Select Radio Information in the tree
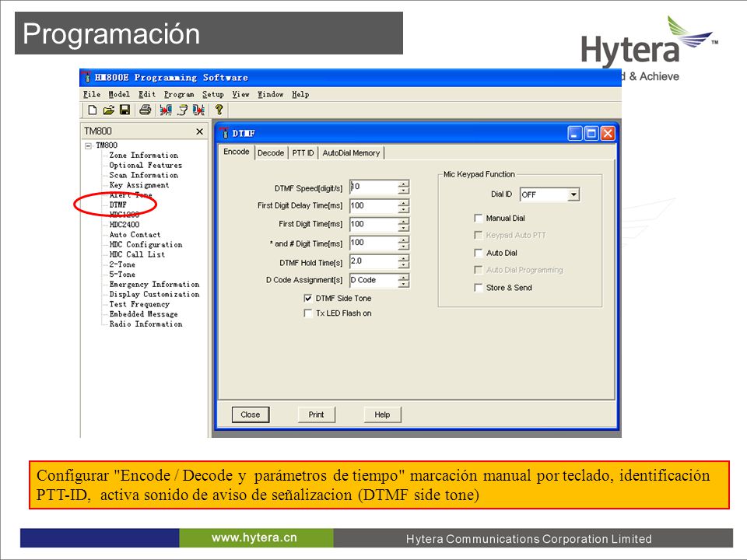Viewport: 747px width, 560px height. pos(146,324)
